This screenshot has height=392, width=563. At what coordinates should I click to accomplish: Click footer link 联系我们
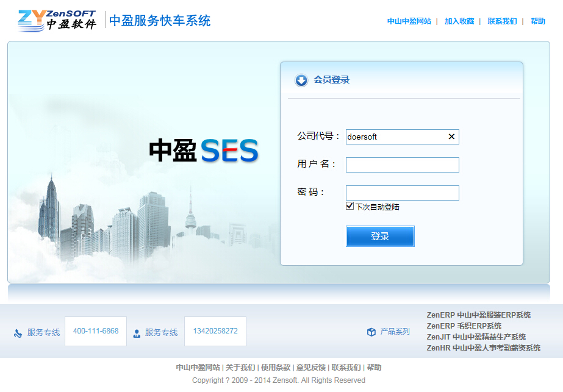coord(346,367)
